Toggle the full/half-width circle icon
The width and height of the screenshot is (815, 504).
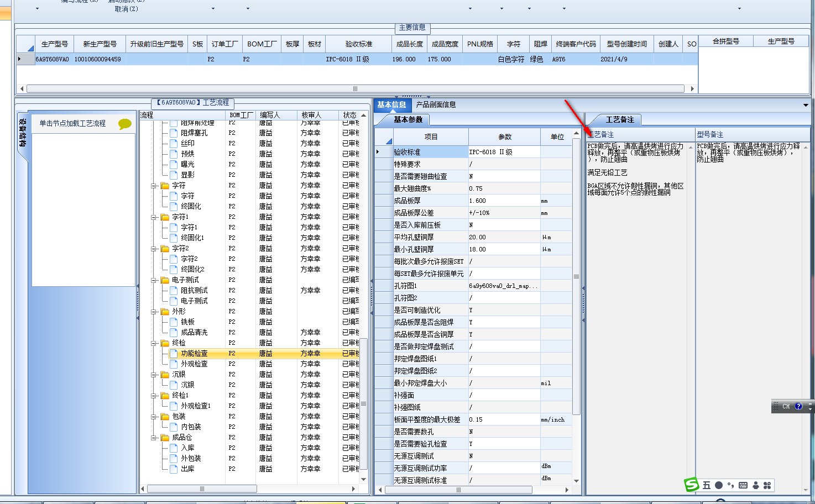coord(719,485)
